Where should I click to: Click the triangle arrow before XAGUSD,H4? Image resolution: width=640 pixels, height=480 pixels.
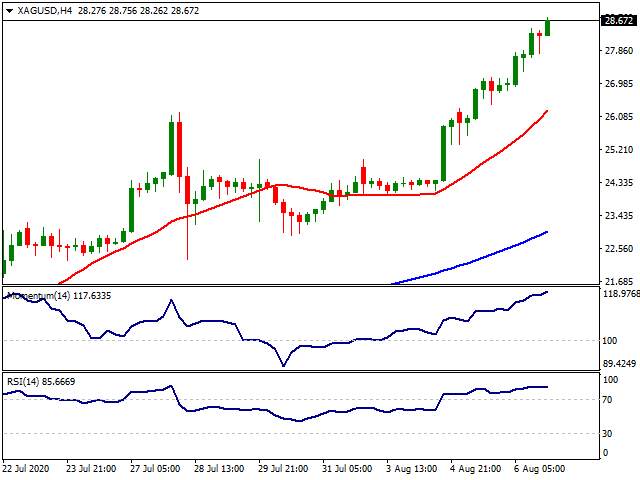click(9, 11)
